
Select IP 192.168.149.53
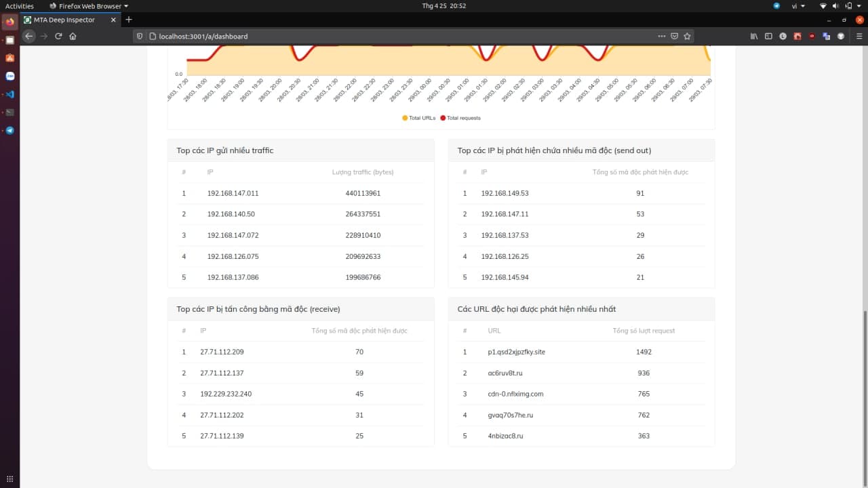(x=505, y=193)
